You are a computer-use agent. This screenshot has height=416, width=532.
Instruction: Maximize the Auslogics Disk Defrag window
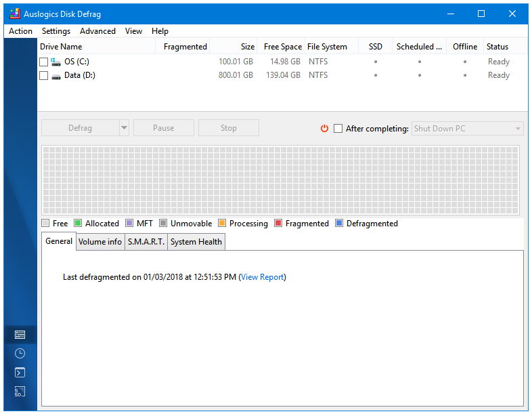click(x=481, y=14)
